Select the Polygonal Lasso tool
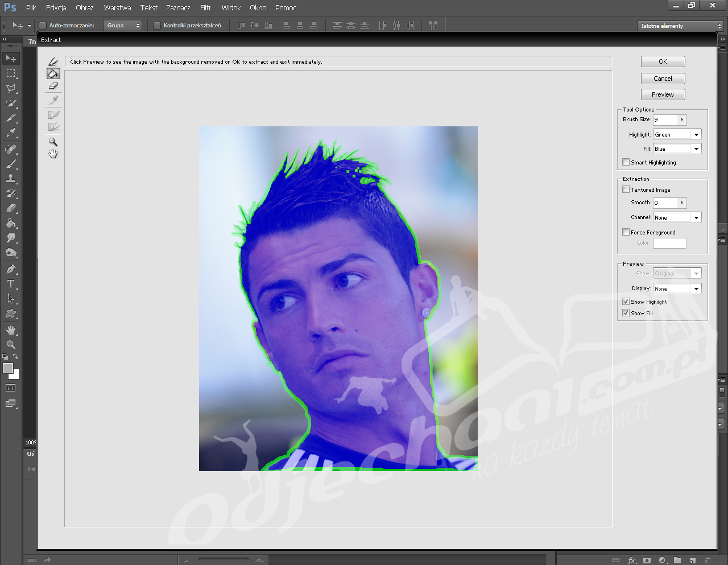This screenshot has height=565, width=728. (x=11, y=88)
